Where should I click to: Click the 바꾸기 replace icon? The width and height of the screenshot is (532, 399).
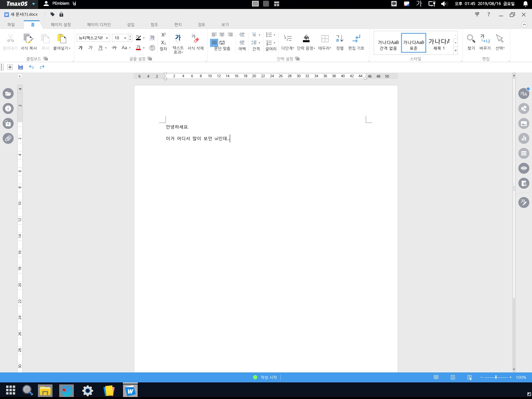[x=485, y=39]
